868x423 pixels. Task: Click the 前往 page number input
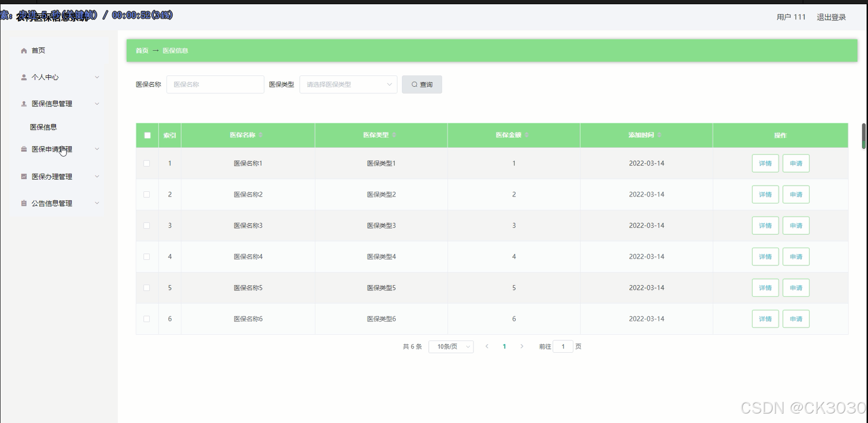pos(563,346)
